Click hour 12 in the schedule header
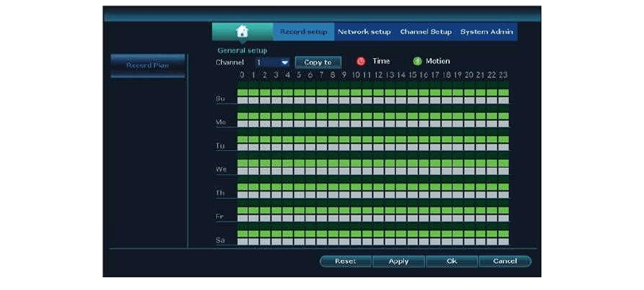The image size is (644, 290). (378, 75)
